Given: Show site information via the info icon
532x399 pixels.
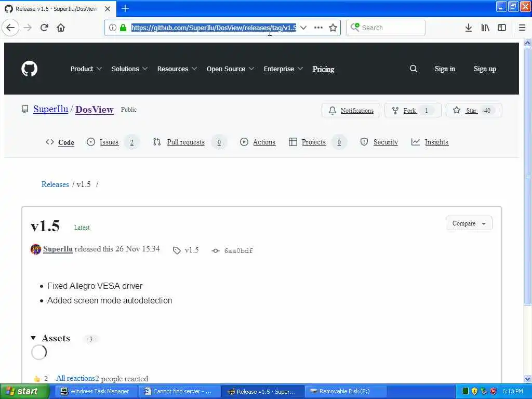Looking at the screenshot, I should click(x=113, y=28).
